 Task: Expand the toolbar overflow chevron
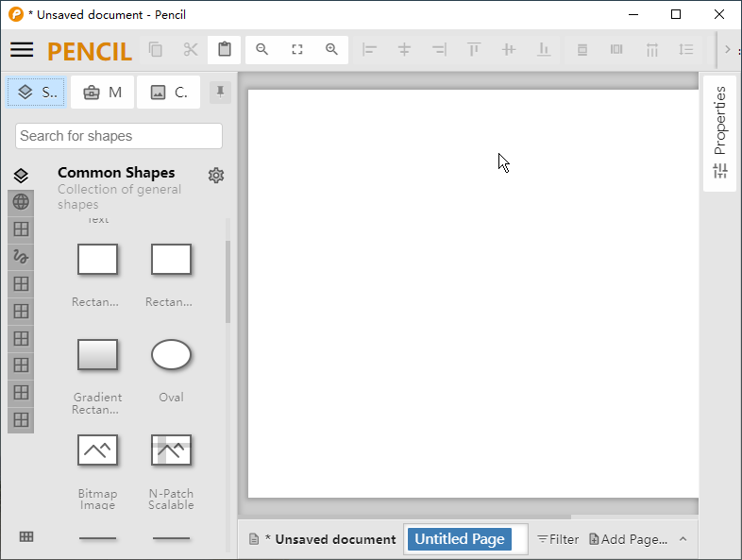tap(728, 49)
